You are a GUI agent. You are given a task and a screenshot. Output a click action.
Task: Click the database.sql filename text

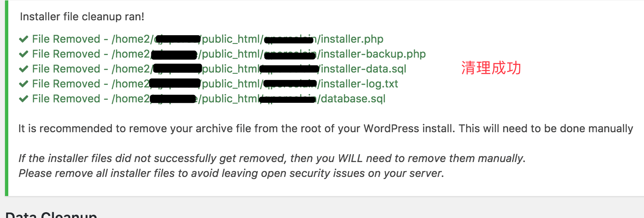353,99
